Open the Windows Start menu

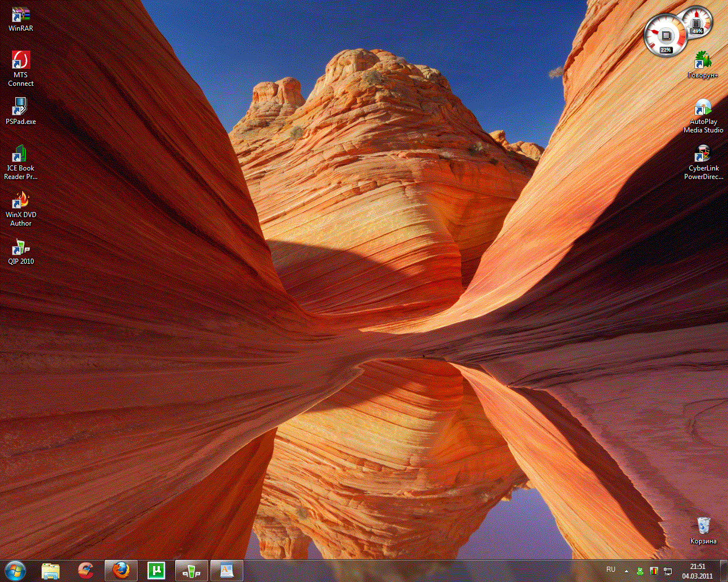(15, 571)
